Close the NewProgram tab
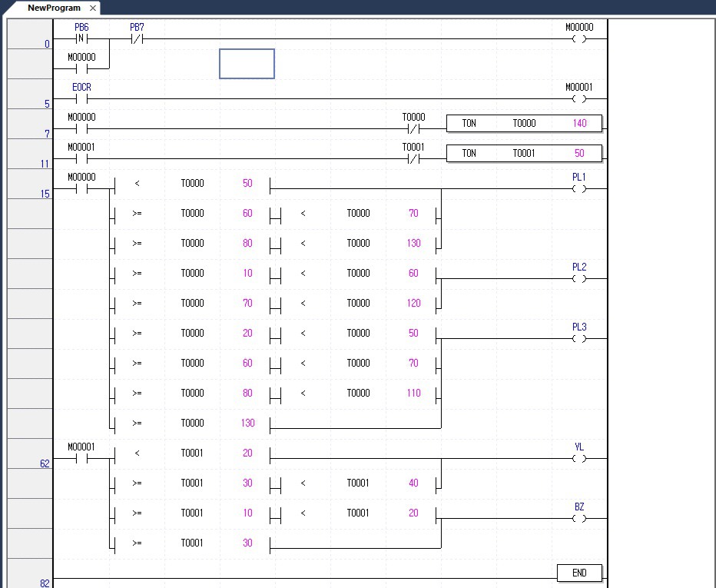 coord(93,8)
